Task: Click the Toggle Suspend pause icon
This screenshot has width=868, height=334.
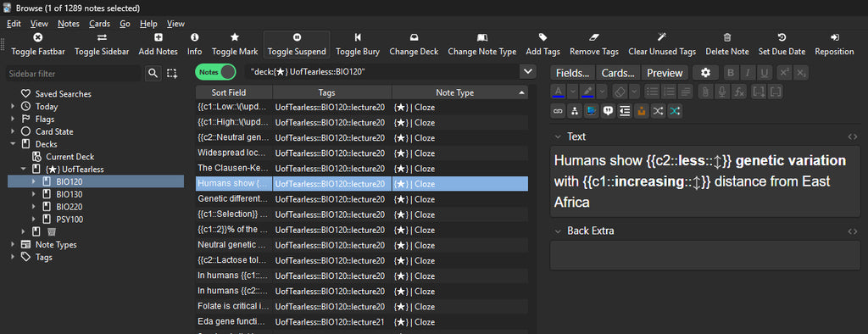Action: (297, 37)
